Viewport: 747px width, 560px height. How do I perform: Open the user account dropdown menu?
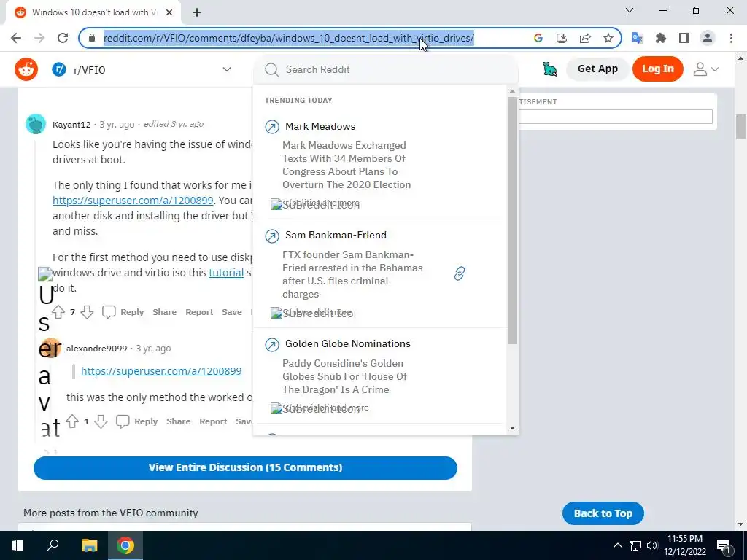(706, 69)
